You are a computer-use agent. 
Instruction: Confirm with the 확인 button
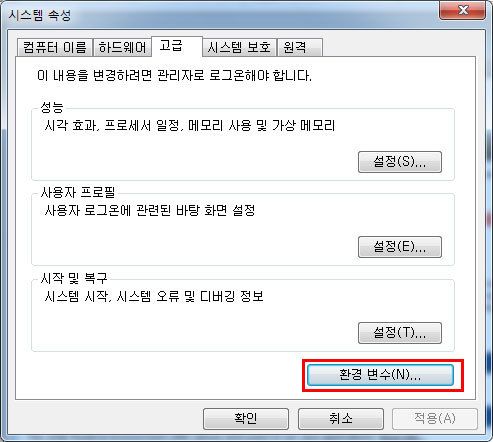coord(246,419)
